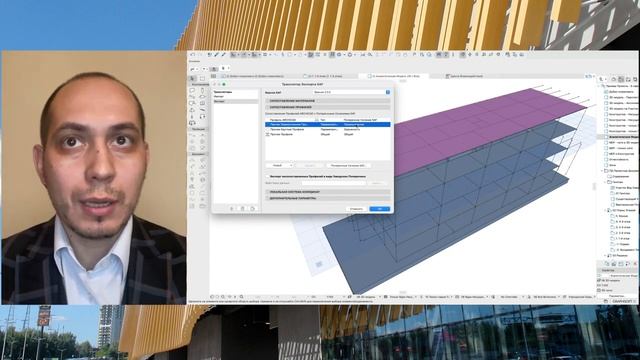Select Экспорт in the translators list

pyautogui.click(x=236, y=101)
